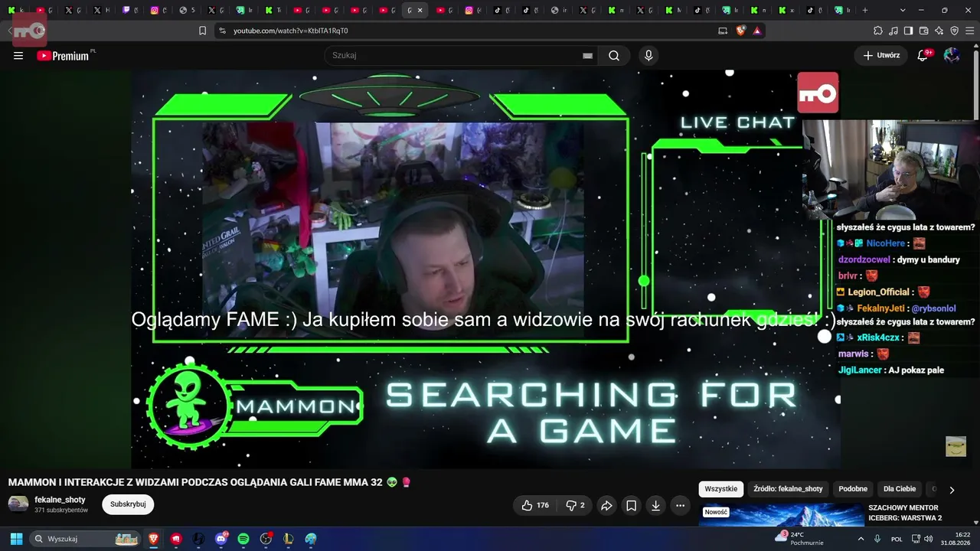Open the fekalne_shoty channel avatar
Screen dimensions: 980x551
18,504
